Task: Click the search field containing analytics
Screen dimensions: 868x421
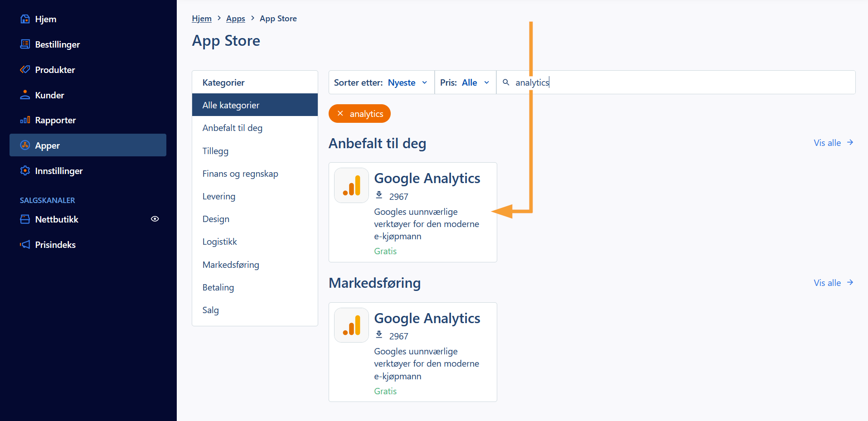Action: point(676,82)
